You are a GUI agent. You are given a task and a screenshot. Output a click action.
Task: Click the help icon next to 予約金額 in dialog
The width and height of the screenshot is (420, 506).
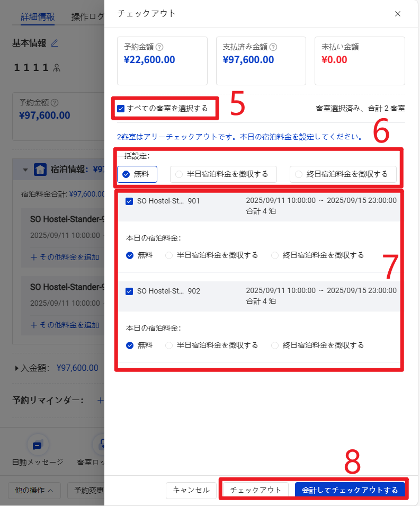point(159,47)
